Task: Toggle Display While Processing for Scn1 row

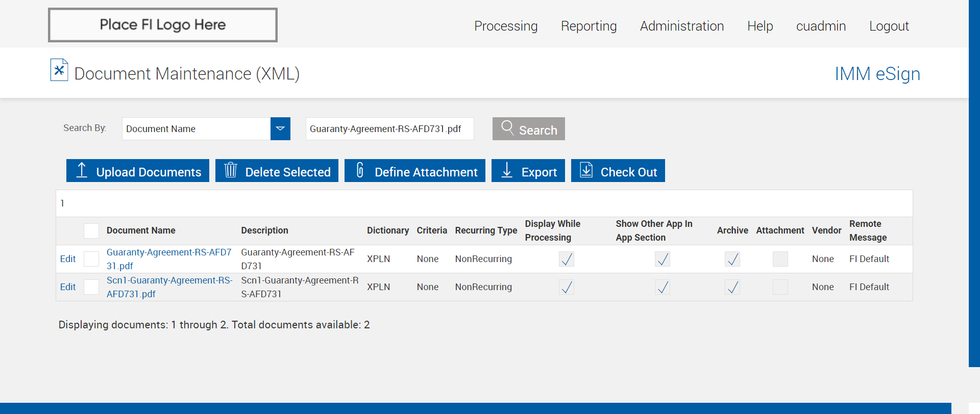Action: click(567, 287)
